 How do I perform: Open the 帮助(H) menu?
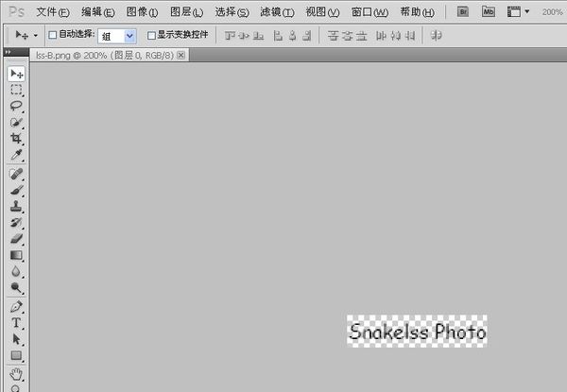[x=417, y=12]
